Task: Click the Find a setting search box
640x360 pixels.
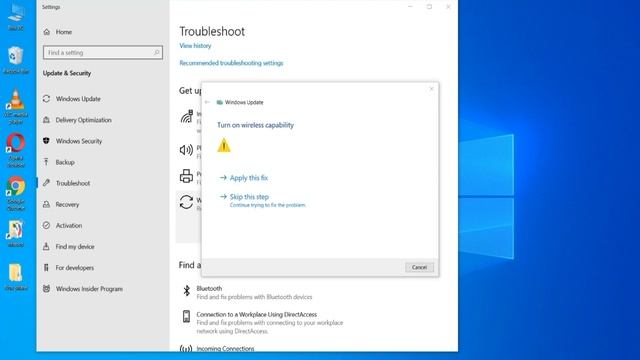Action: 103,52
